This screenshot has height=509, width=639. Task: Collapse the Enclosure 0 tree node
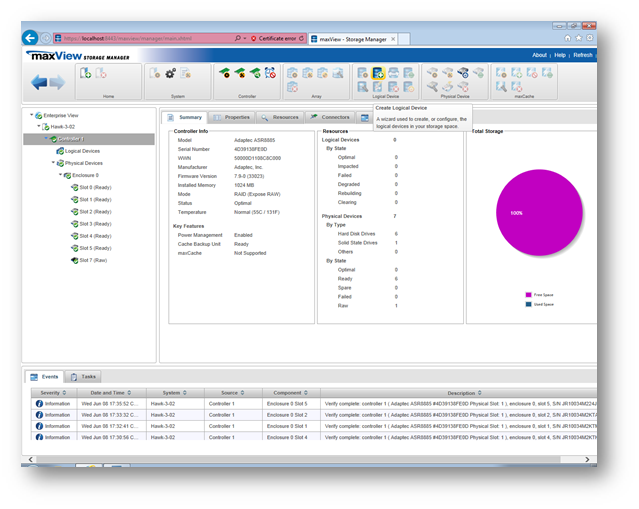(61, 175)
